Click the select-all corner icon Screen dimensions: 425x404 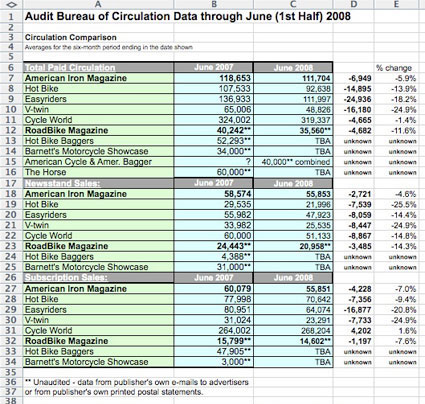(x=11, y=4)
